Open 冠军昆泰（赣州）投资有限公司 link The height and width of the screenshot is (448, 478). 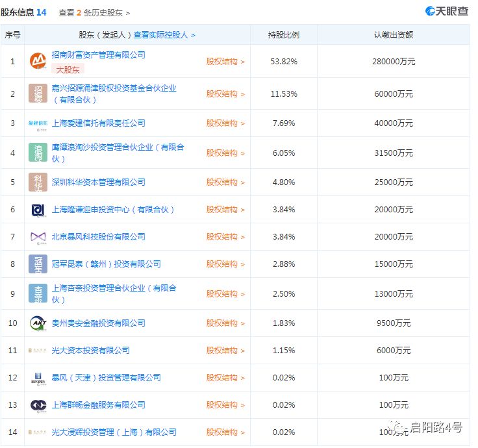(106, 264)
